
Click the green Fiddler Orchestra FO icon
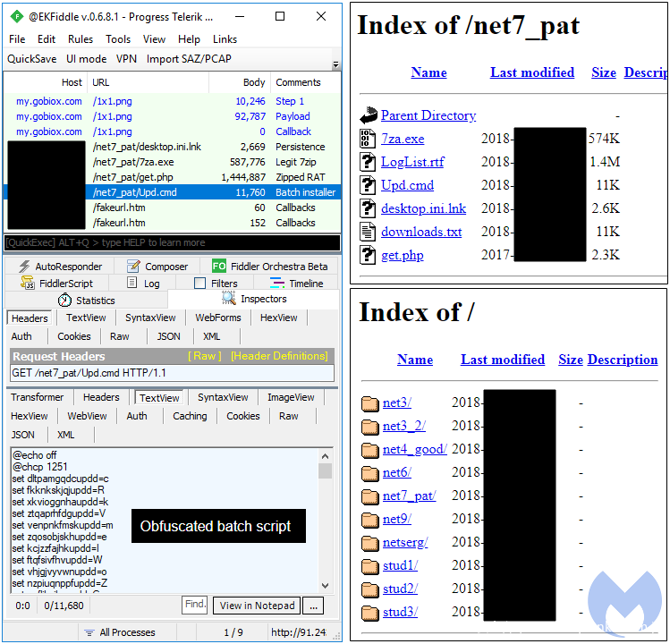tap(219, 267)
